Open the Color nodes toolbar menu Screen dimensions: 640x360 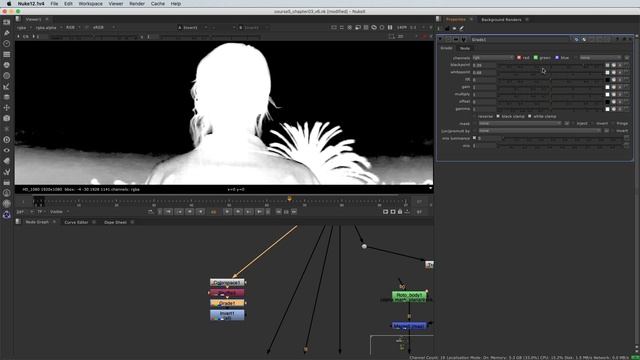click(x=7, y=65)
